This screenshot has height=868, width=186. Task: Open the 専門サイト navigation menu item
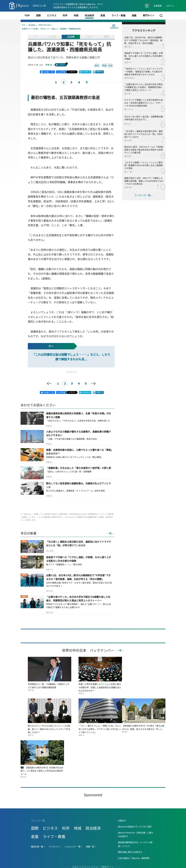tap(148, 15)
